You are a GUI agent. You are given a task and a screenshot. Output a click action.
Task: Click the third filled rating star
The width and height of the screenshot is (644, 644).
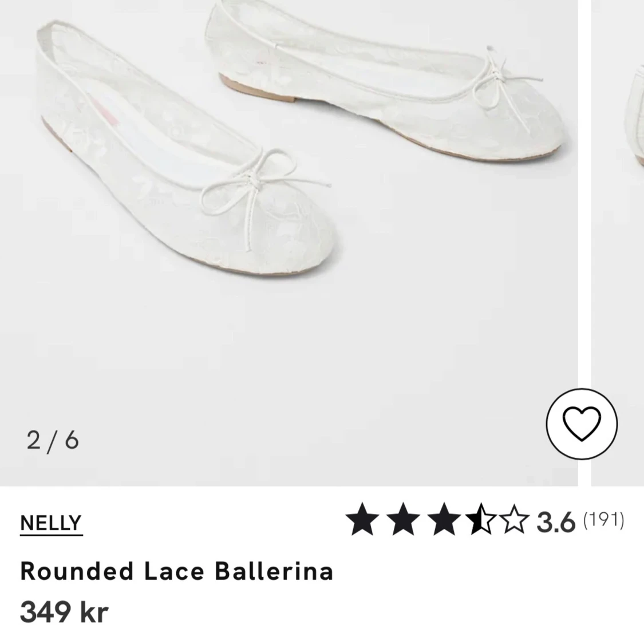444,519
